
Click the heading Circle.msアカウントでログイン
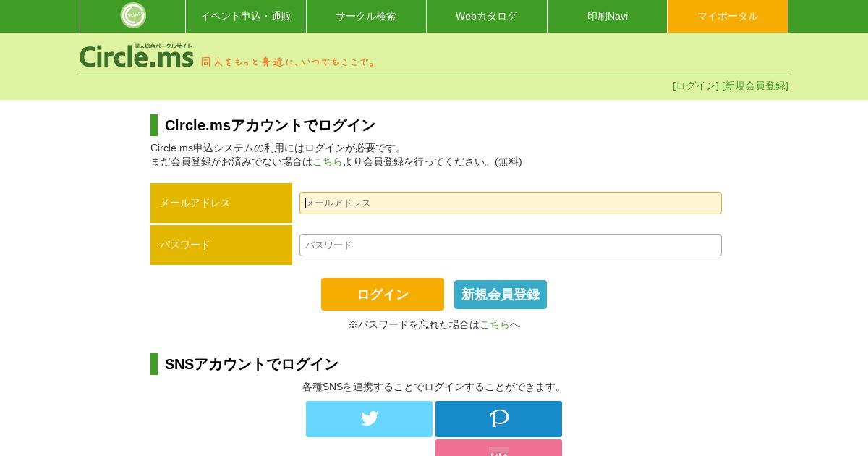click(271, 125)
